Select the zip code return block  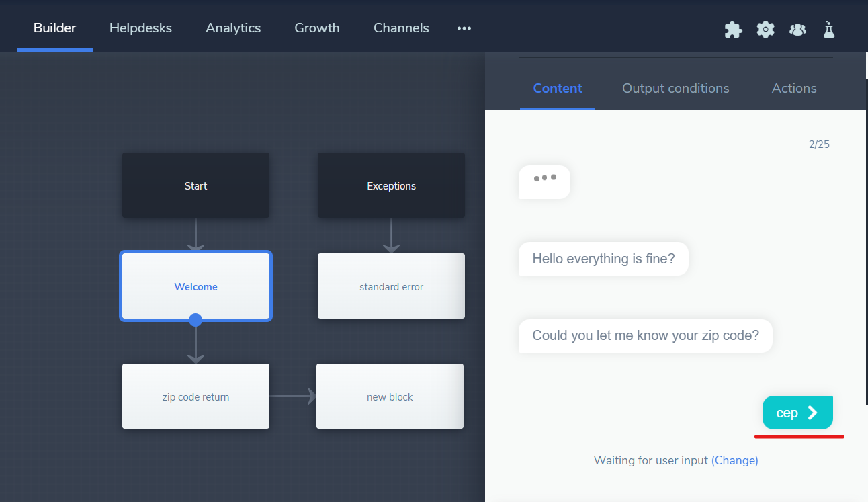pos(196,396)
